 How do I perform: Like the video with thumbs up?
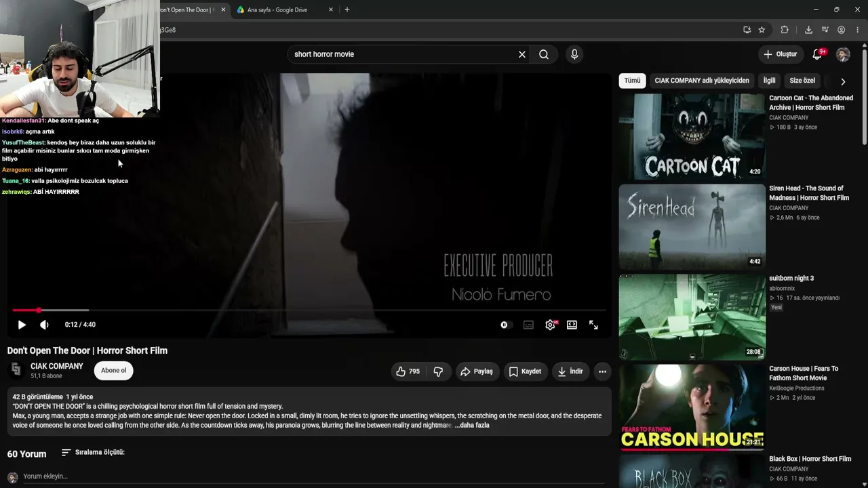point(408,371)
